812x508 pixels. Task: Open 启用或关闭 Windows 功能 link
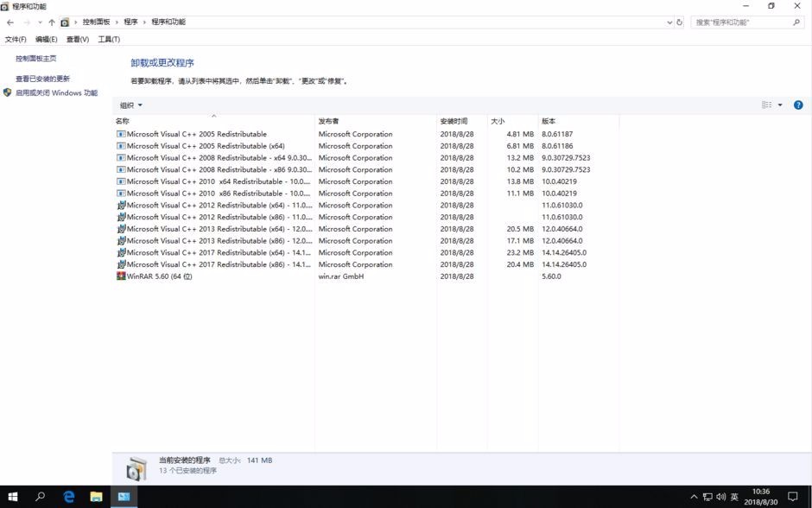coord(56,92)
